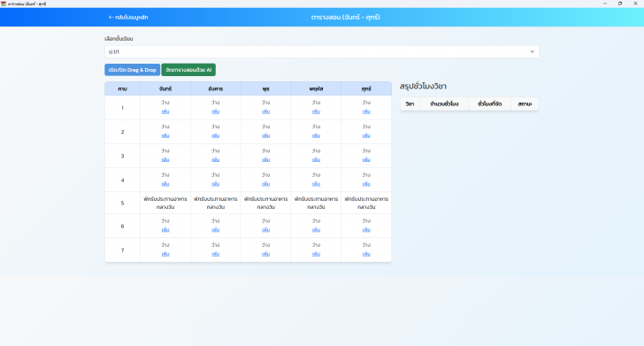Click the ศุกร์ column header
This screenshot has width=644, height=346.
tap(366, 88)
